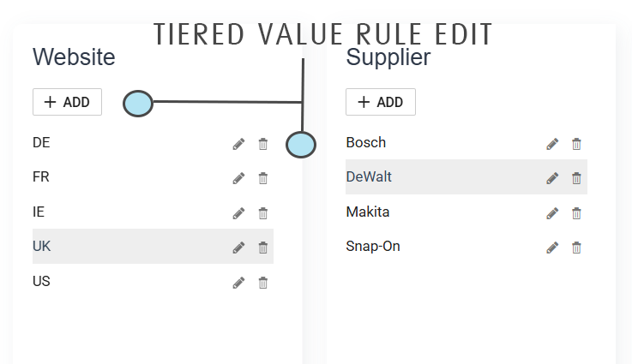Edit the DeWalt supplier entry

click(552, 178)
